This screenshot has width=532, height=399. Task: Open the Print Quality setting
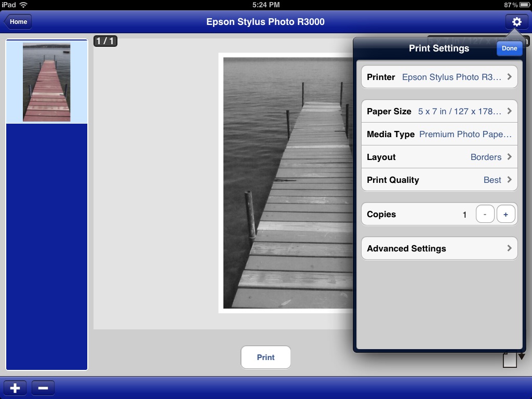coord(439,180)
